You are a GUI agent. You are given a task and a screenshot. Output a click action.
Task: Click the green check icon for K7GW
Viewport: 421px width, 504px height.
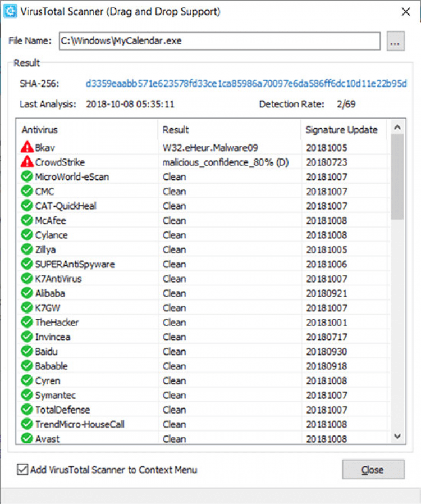tap(27, 307)
